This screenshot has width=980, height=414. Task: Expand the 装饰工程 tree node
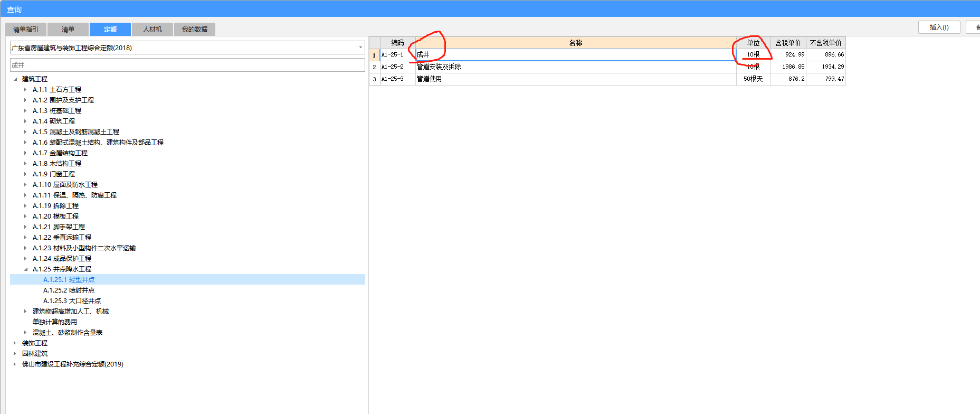point(15,343)
